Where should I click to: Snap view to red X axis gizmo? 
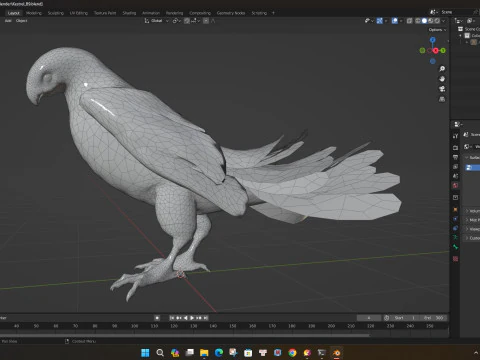click(x=436, y=50)
